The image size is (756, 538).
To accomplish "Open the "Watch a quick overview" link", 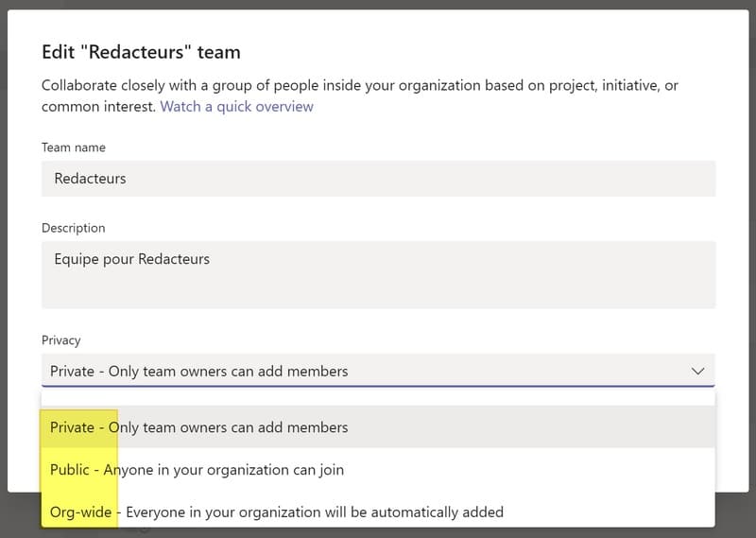I will 236,107.
